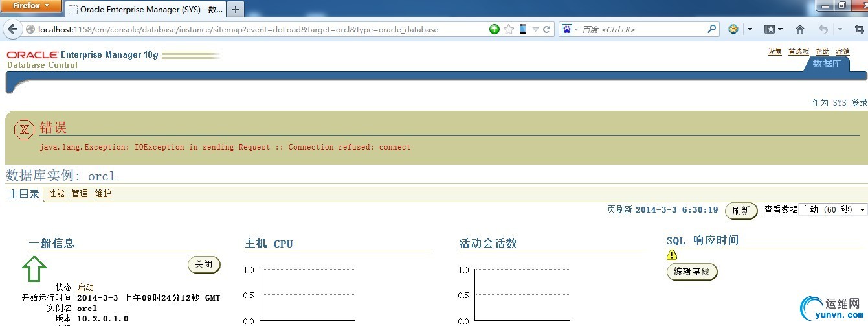Screen dimensions: 868x326
Task: Click the 数据库实例: orcl heading
Action: coord(61,176)
